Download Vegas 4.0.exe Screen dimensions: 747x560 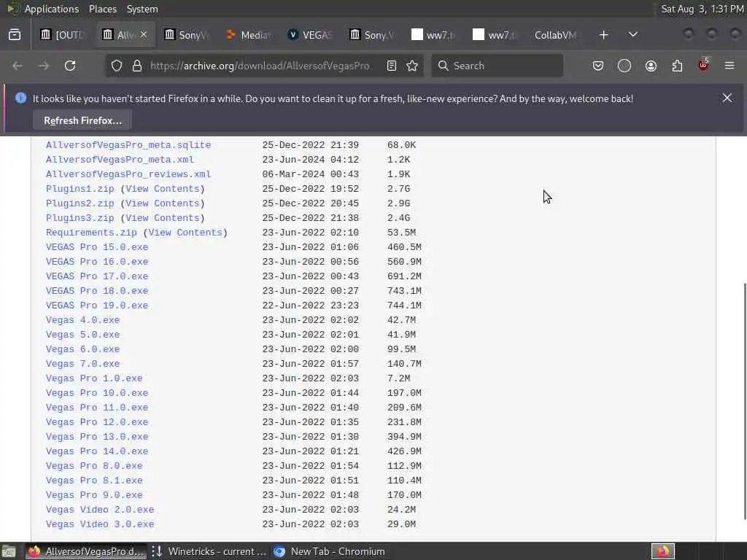(x=83, y=320)
